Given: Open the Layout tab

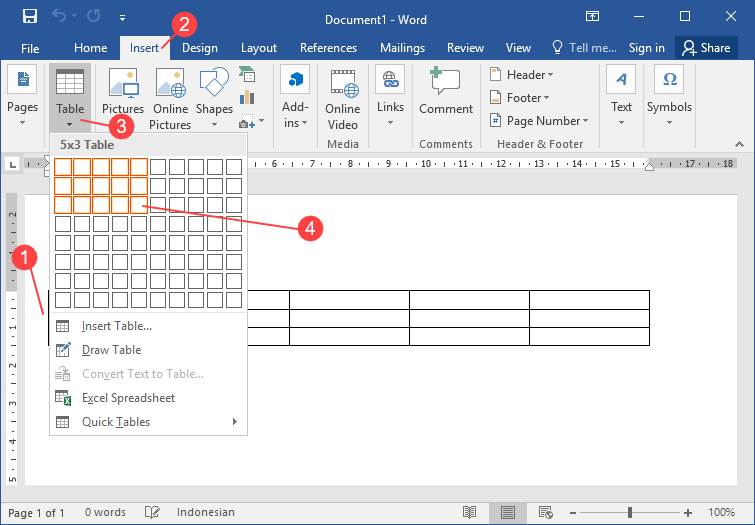Looking at the screenshot, I should pos(259,48).
